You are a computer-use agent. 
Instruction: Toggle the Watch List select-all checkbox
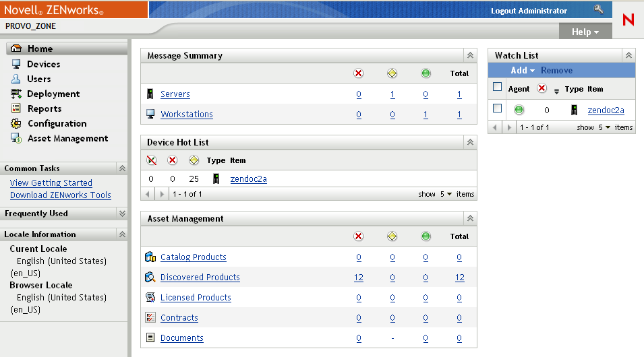[x=498, y=87]
